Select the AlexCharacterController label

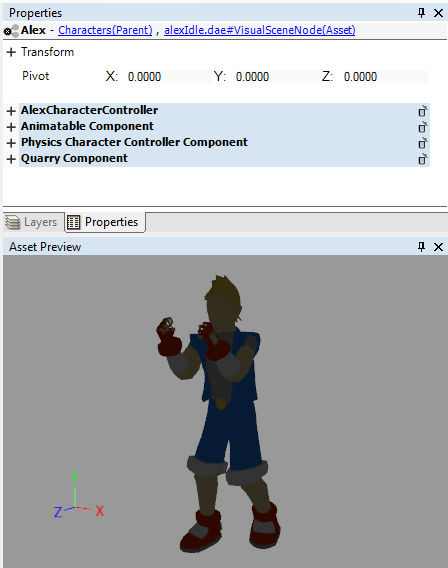[x=89, y=110]
